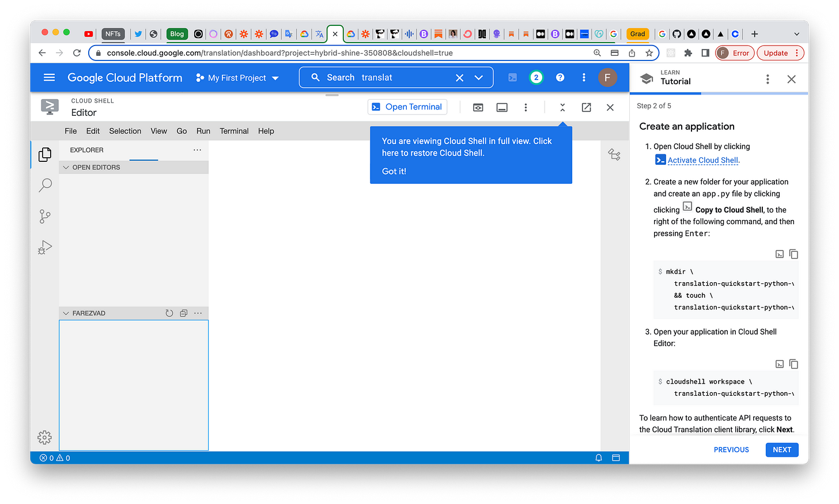Open a new browser tab
The height and width of the screenshot is (504, 839).
(754, 34)
